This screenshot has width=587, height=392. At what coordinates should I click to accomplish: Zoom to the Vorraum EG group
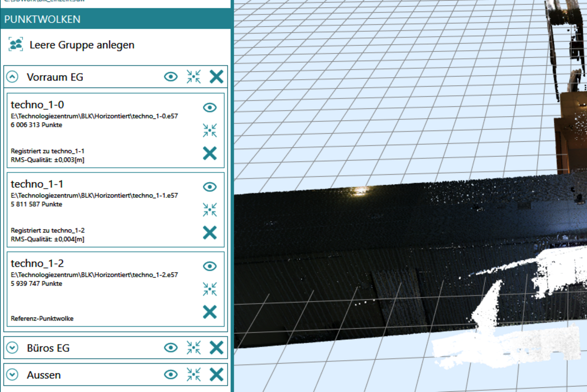[193, 77]
